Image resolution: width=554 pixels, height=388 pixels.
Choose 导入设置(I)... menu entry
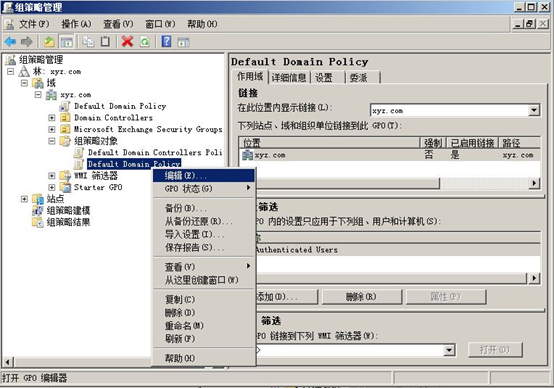(x=204, y=234)
